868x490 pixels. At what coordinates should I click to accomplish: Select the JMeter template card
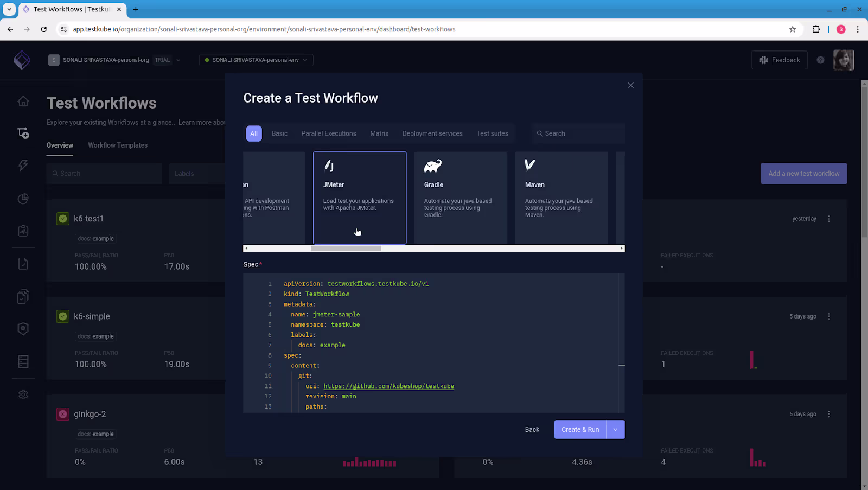click(360, 198)
